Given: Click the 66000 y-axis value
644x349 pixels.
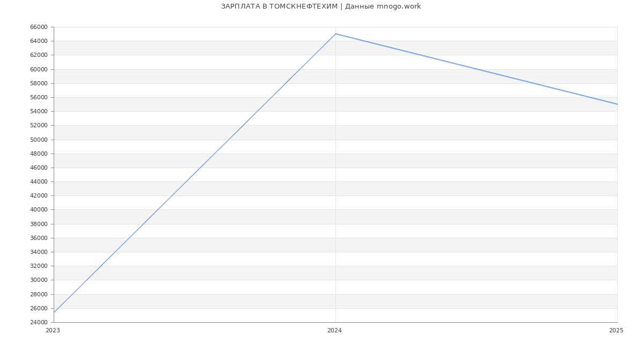Looking at the screenshot, I should [39, 27].
